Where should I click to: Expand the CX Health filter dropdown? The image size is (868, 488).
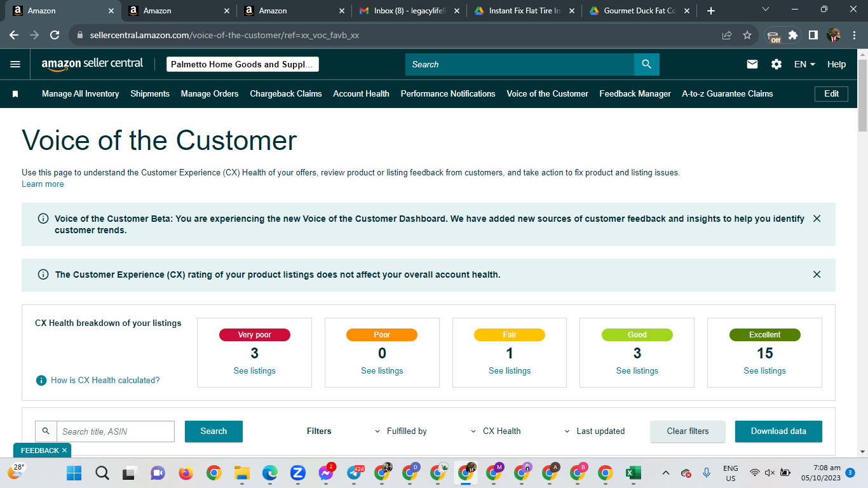coord(496,431)
